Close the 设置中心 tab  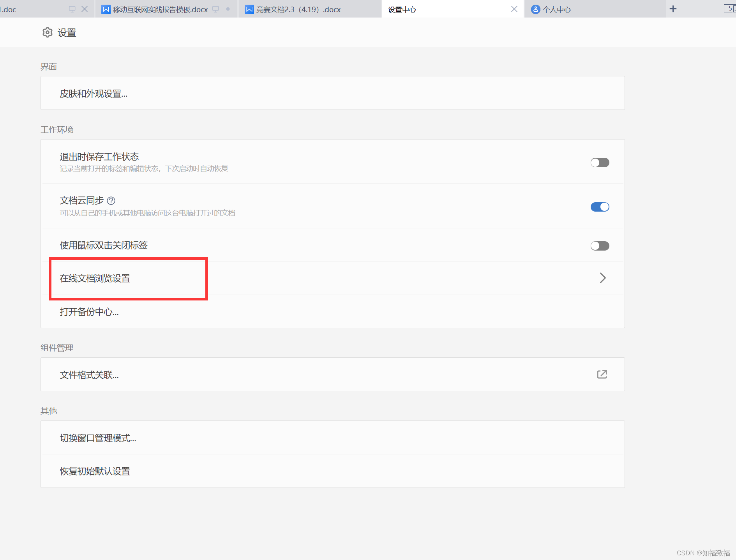click(x=514, y=9)
